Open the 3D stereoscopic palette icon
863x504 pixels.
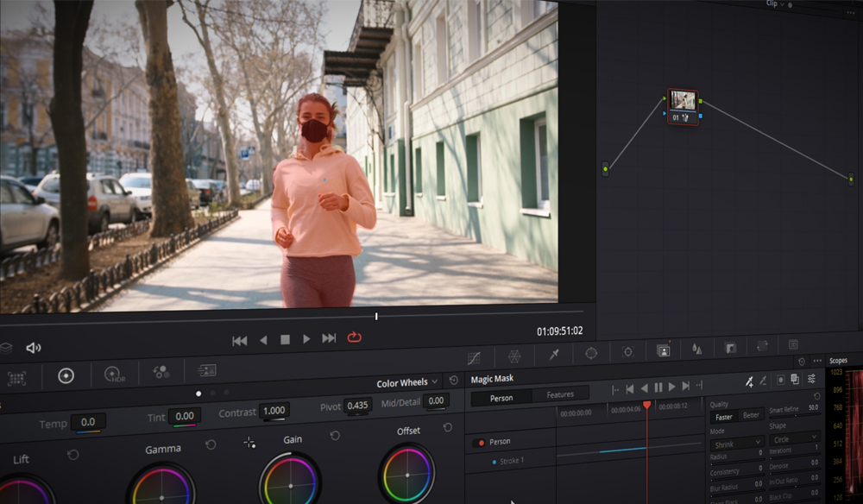click(x=793, y=345)
